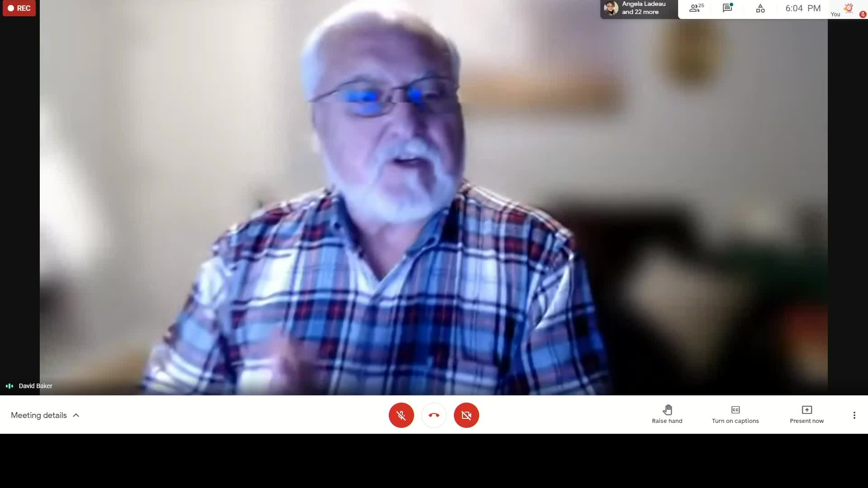Open the activities shapes icon
868x488 pixels.
760,8
